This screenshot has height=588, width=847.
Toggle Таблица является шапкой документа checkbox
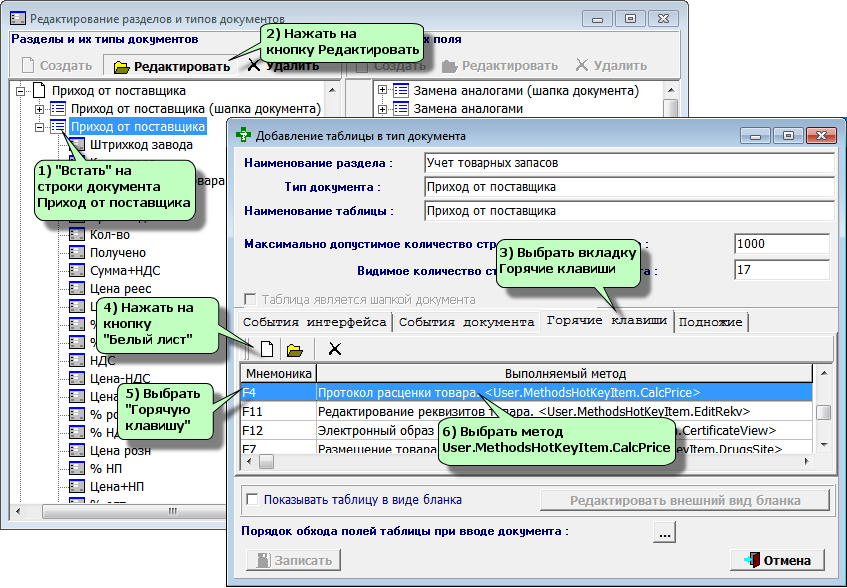pos(250,299)
